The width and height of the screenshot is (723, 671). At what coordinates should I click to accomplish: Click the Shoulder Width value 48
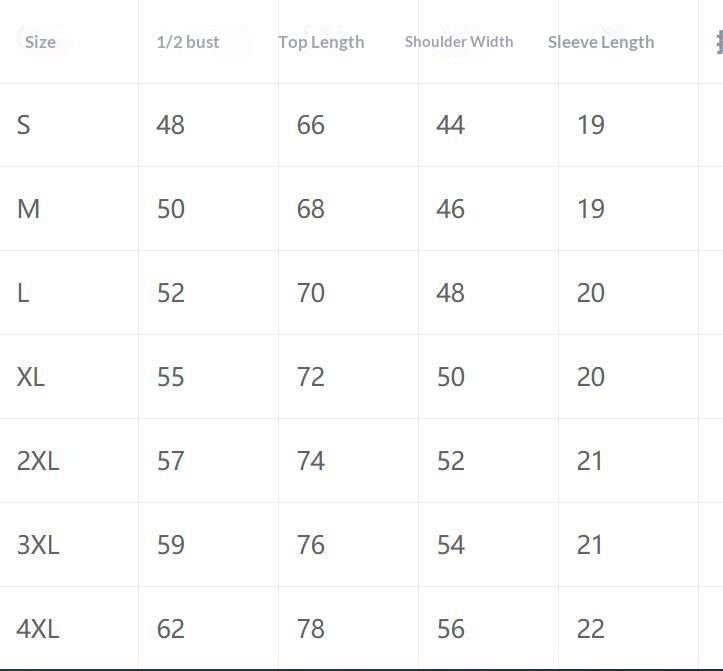pos(451,293)
